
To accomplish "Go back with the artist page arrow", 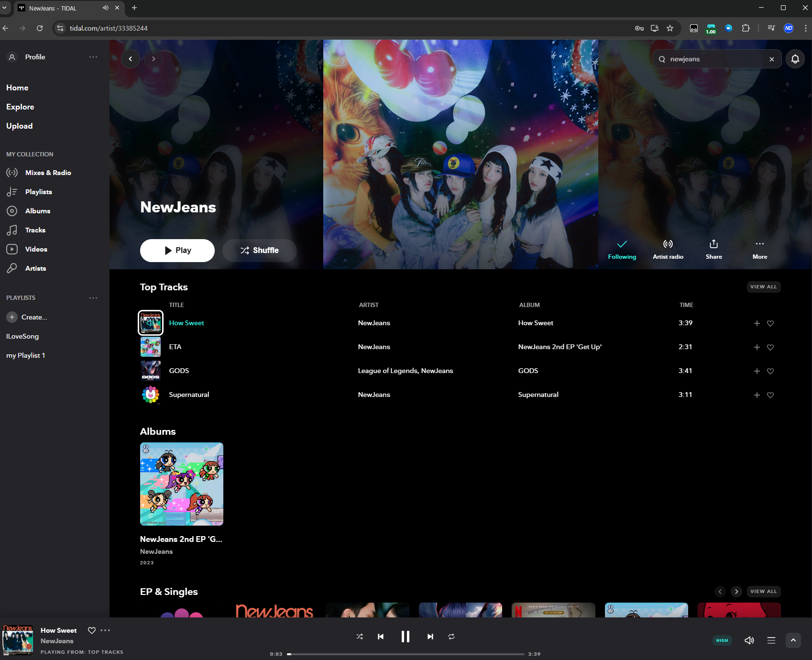I will (131, 59).
